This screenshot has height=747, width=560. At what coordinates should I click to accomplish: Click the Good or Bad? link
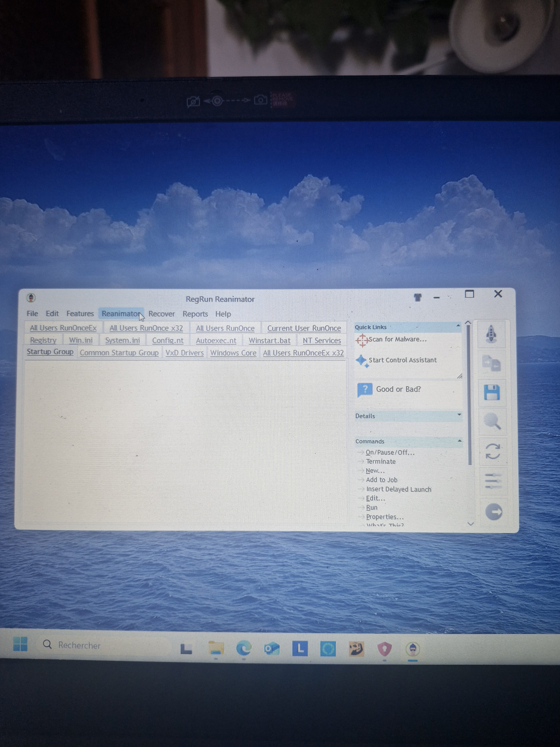[x=398, y=389]
